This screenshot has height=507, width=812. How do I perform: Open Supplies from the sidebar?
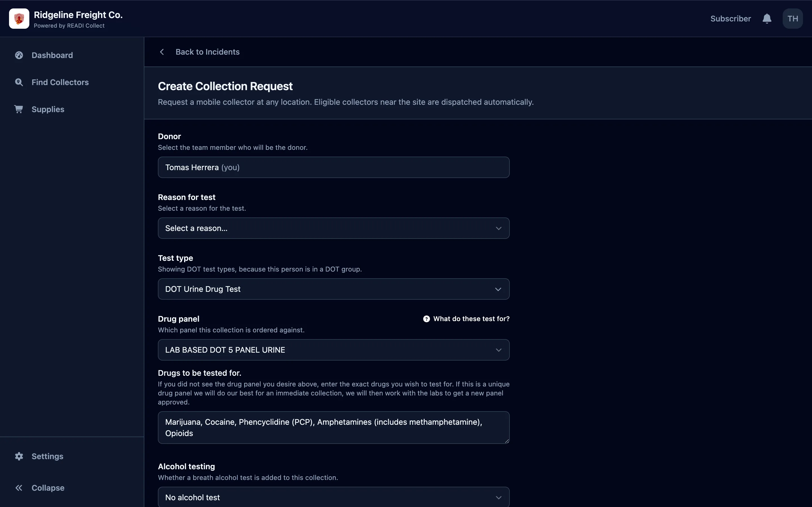pyautogui.click(x=48, y=109)
